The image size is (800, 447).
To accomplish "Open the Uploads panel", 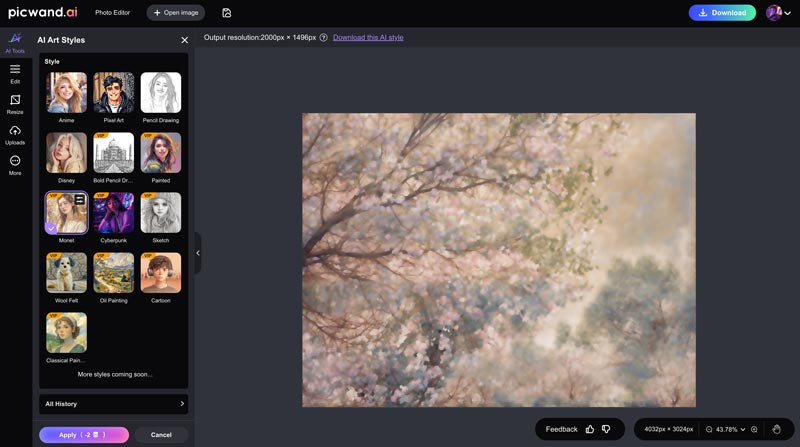I will 15,135.
